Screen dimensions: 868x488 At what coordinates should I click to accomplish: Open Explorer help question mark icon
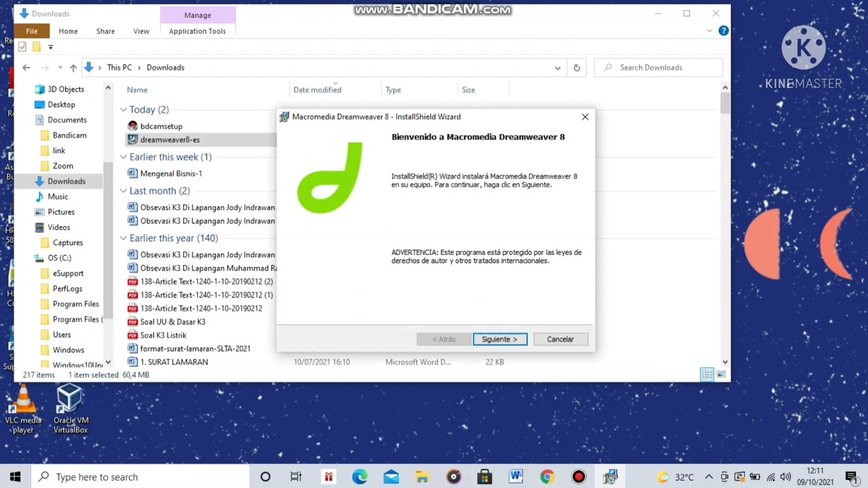(x=724, y=31)
